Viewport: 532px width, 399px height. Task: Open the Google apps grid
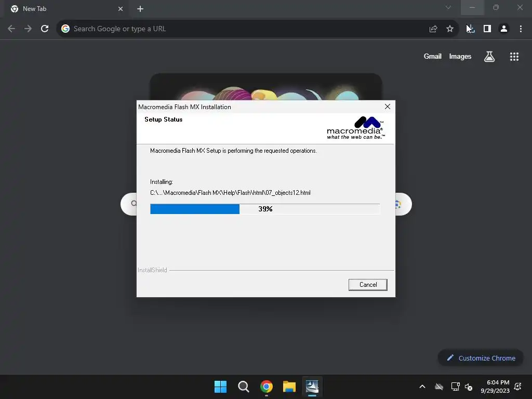pyautogui.click(x=514, y=57)
